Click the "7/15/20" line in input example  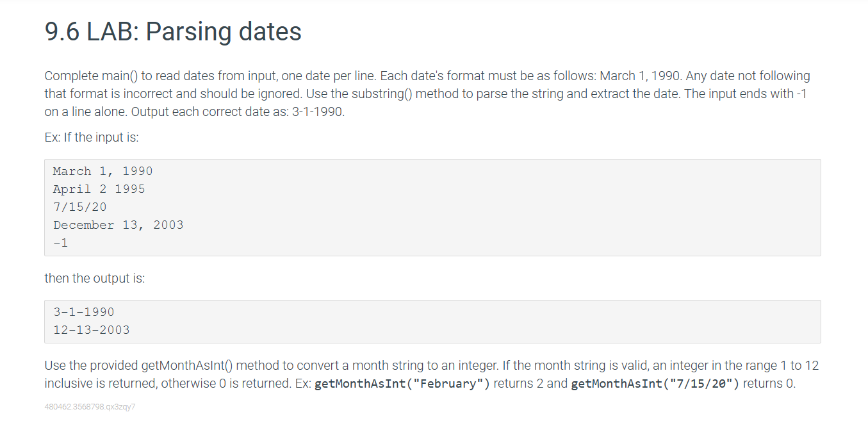pos(80,207)
